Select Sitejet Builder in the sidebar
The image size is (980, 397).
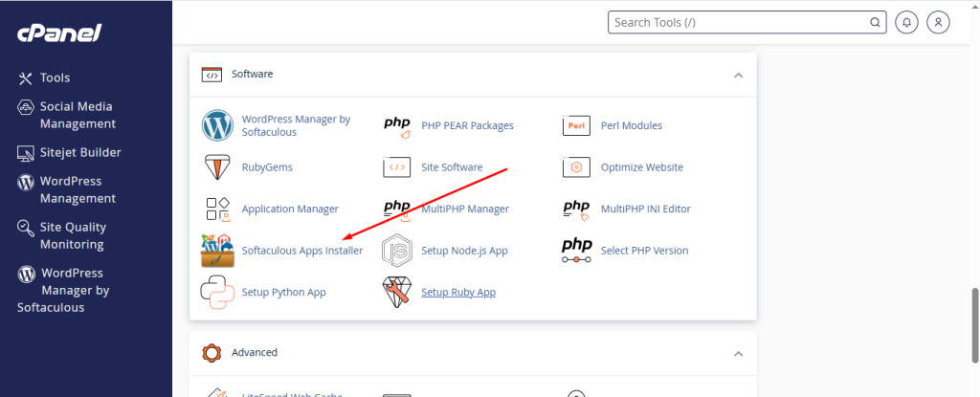tap(80, 152)
